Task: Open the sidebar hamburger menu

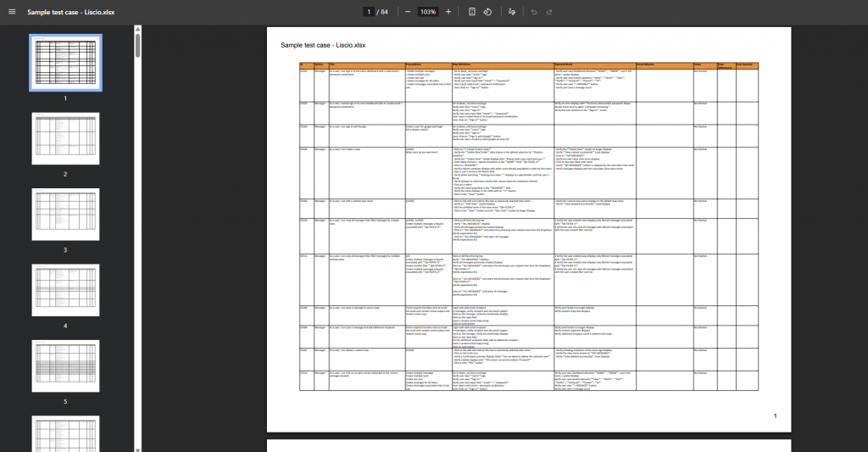Action: (12, 12)
